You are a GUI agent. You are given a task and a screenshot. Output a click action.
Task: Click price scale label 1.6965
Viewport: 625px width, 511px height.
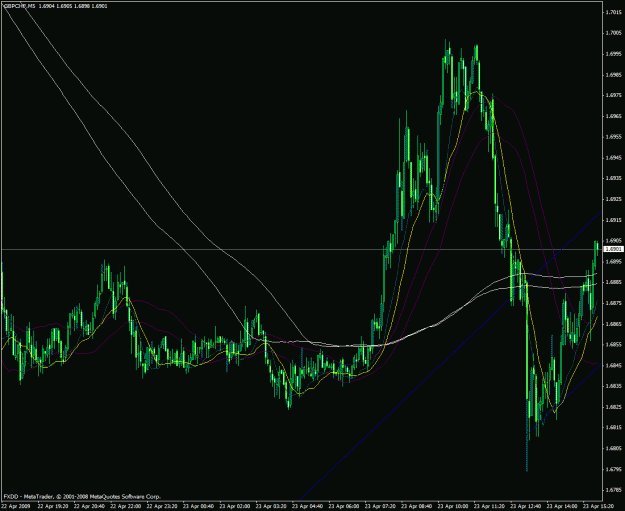(x=613, y=116)
